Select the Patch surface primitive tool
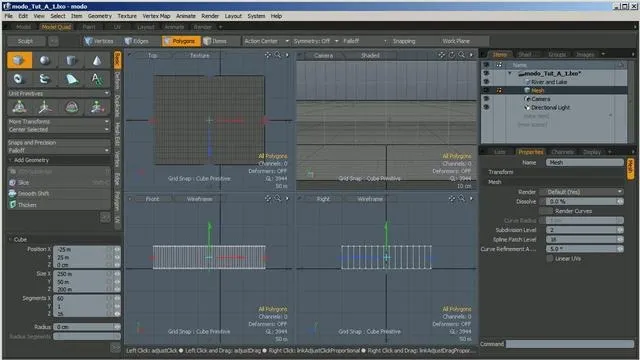 click(71, 79)
